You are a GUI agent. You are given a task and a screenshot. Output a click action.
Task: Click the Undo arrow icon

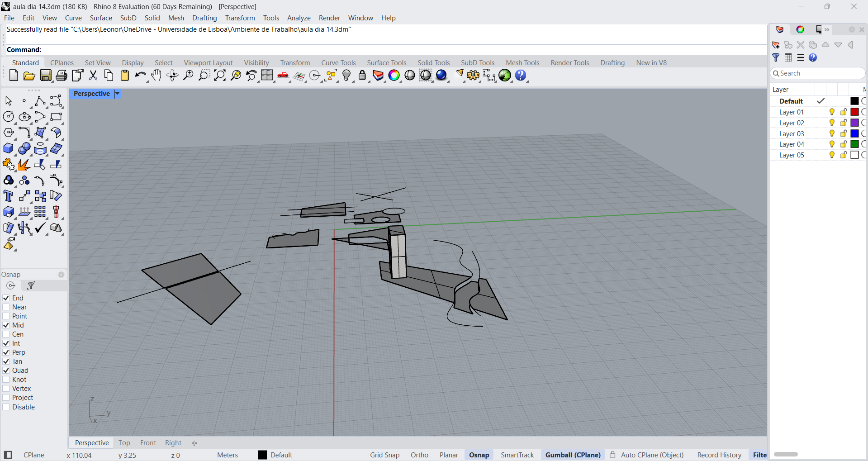pyautogui.click(x=140, y=76)
